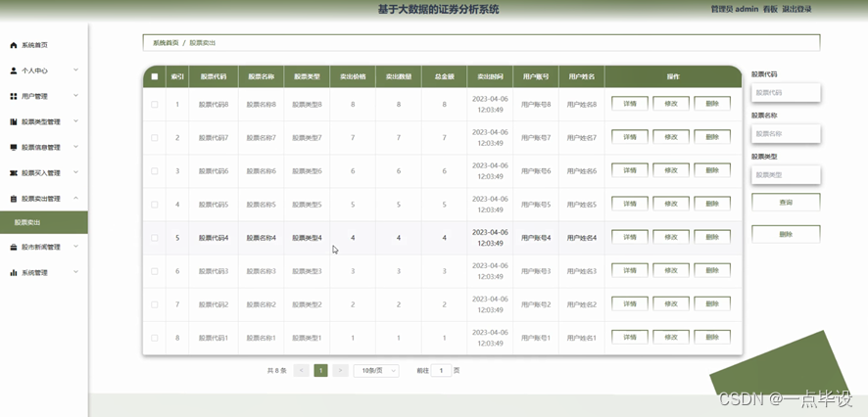Click 退出登录 in top header
The width and height of the screenshot is (868, 417).
pos(796,9)
